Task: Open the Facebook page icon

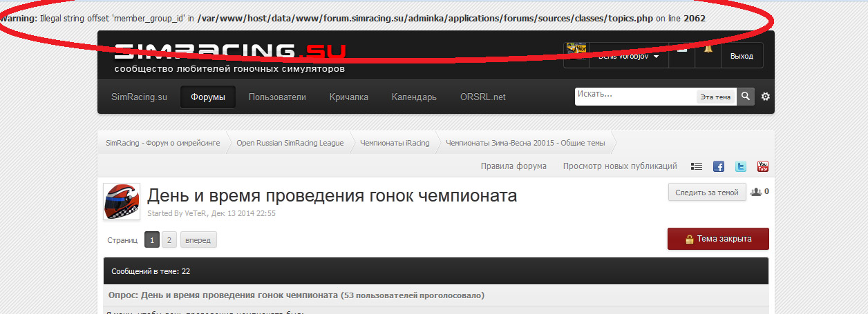Action: pos(719,166)
